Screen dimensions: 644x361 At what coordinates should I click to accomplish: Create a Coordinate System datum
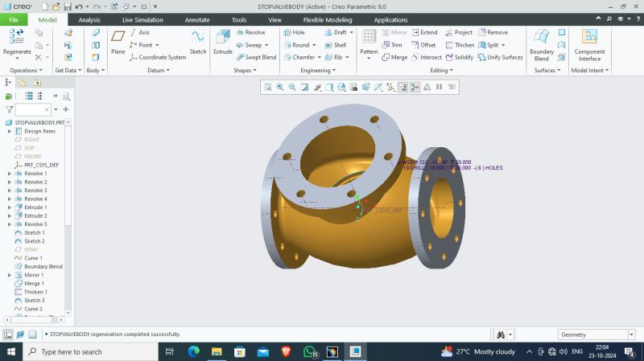point(158,57)
